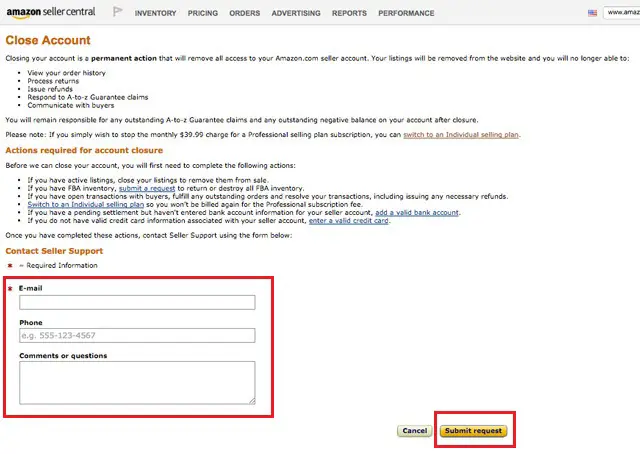The width and height of the screenshot is (640, 454).
Task: Click the 'Phone' field label
Action: click(31, 323)
